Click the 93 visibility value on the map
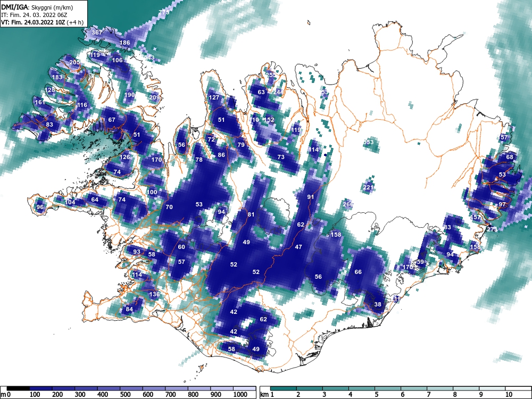 136,252
